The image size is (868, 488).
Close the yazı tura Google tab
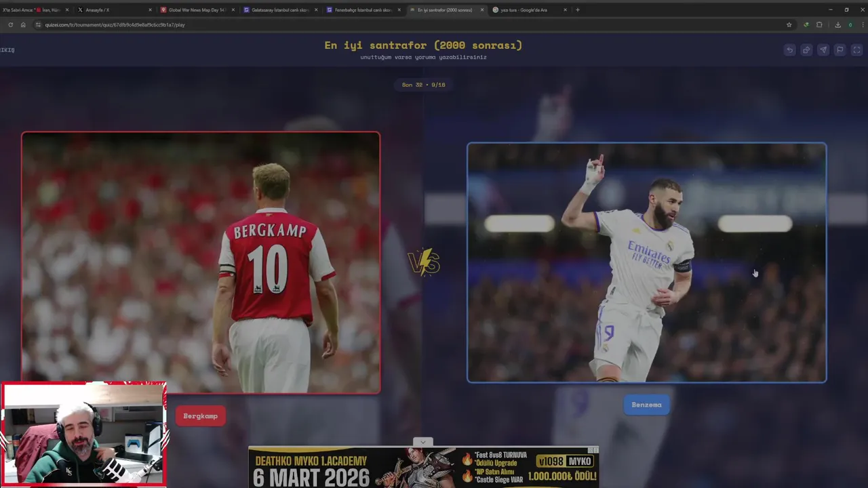click(x=565, y=10)
